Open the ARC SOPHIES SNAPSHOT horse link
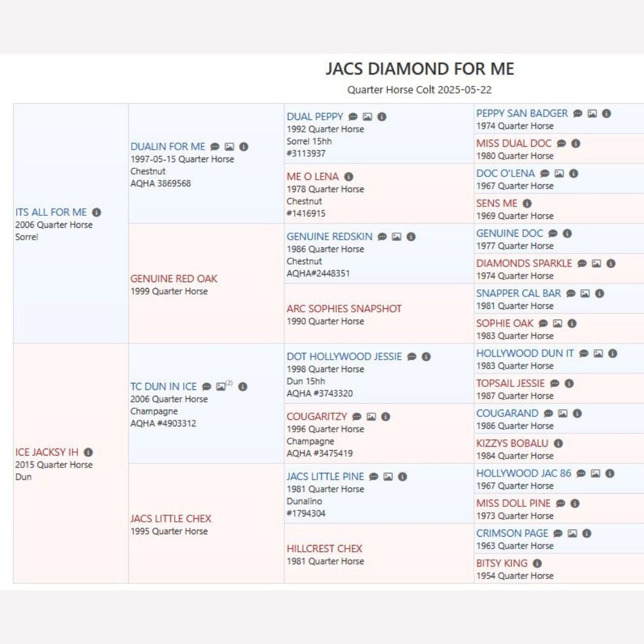The image size is (644, 644). point(344,308)
